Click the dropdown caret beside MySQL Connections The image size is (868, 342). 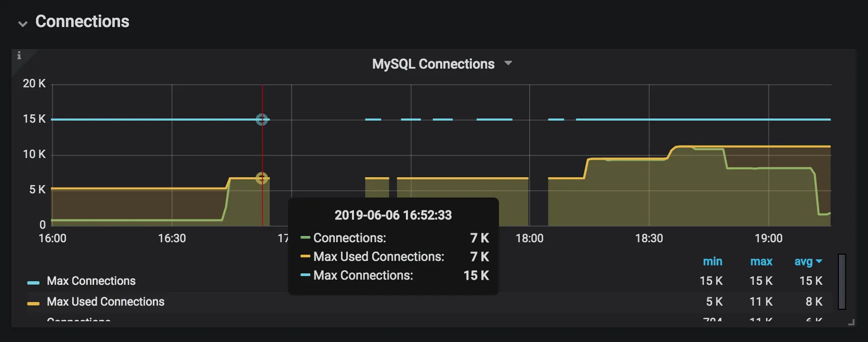coord(508,63)
